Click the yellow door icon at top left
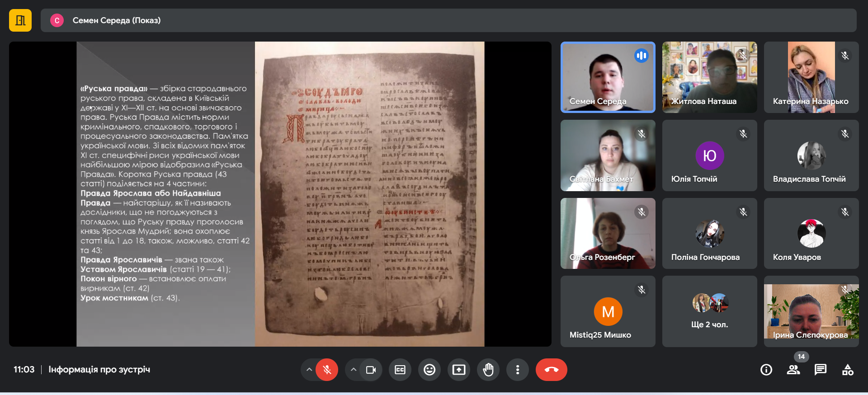This screenshot has width=868, height=395. coord(20,20)
